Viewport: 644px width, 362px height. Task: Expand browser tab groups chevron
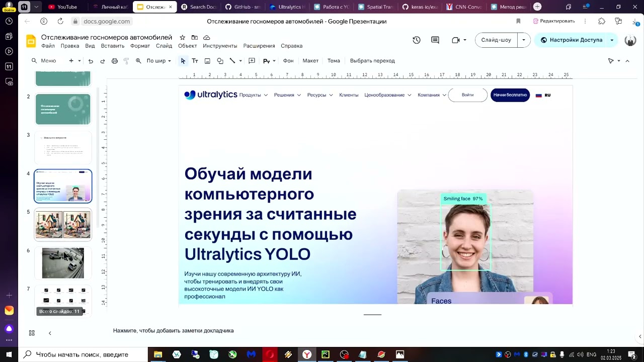[x=36, y=7]
